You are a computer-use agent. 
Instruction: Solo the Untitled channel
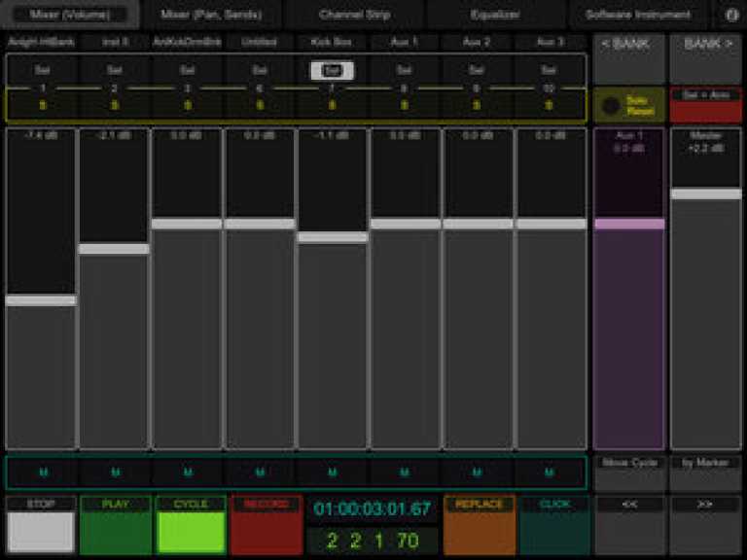click(260, 105)
